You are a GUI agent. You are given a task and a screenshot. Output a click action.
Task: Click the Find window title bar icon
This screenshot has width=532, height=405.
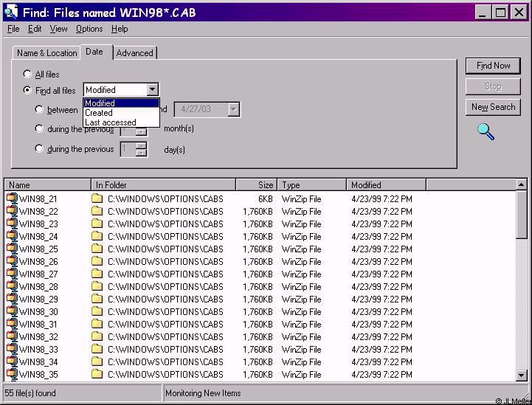(x=11, y=13)
